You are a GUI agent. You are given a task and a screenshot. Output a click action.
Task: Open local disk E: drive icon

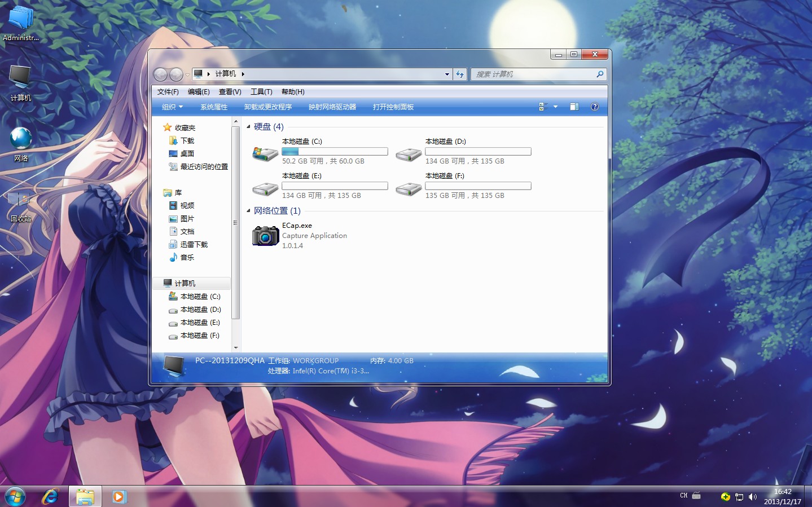tap(265, 188)
